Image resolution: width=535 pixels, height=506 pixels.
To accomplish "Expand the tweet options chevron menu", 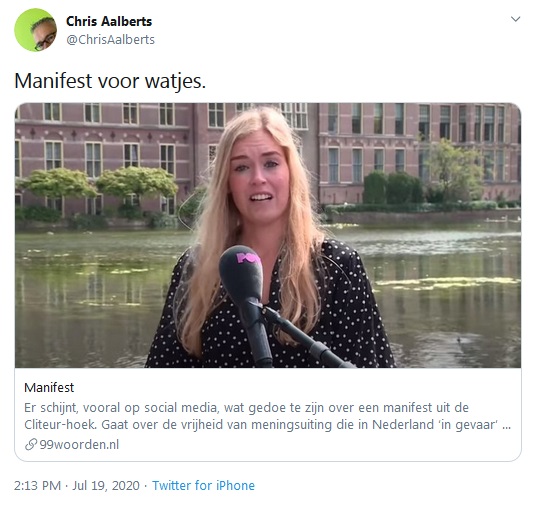I will click(515, 19).
